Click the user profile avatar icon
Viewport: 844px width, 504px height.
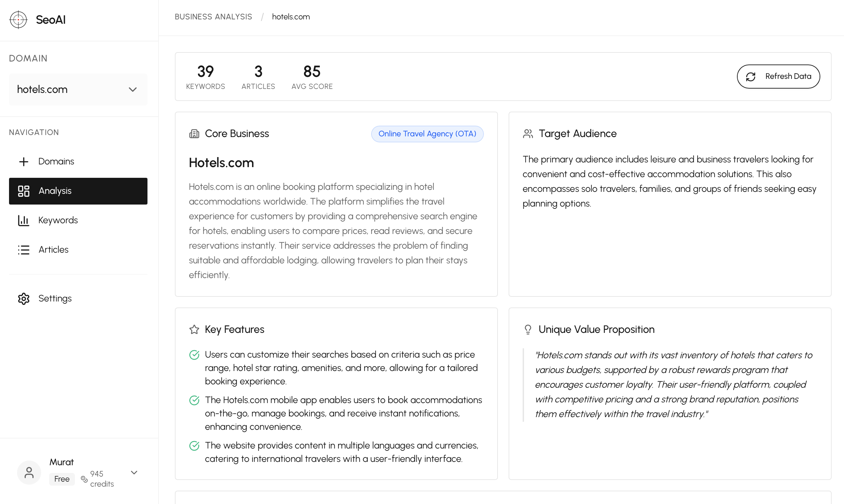click(x=28, y=472)
